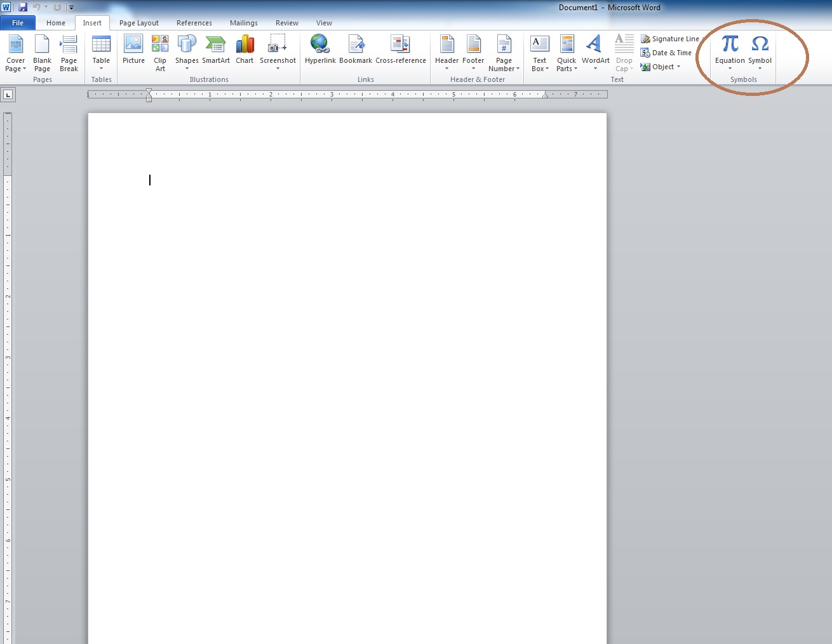Insert Date & Time

(x=666, y=53)
